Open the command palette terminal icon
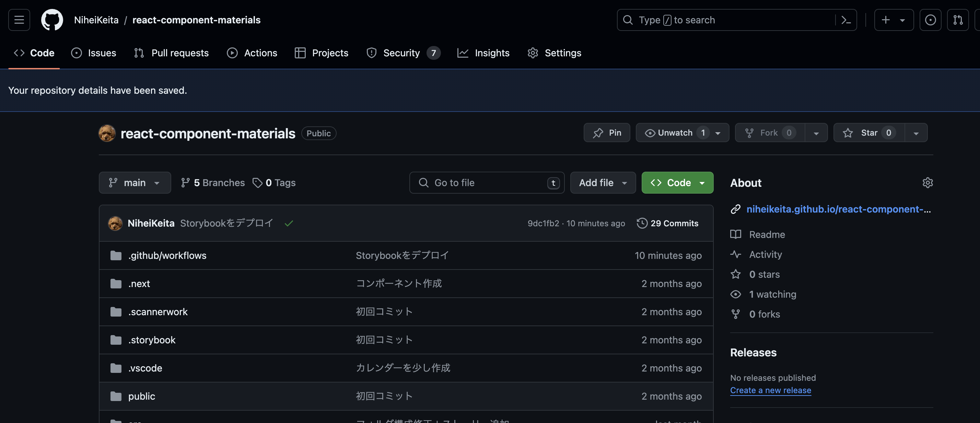The width and height of the screenshot is (980, 423). [x=847, y=20]
